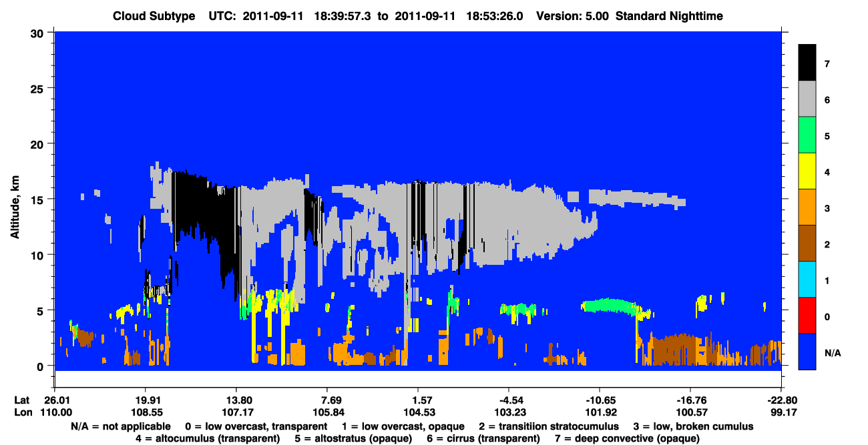The width and height of the screenshot is (868, 445).
Task: Click the 'Lon' row label
Action: (x=22, y=412)
